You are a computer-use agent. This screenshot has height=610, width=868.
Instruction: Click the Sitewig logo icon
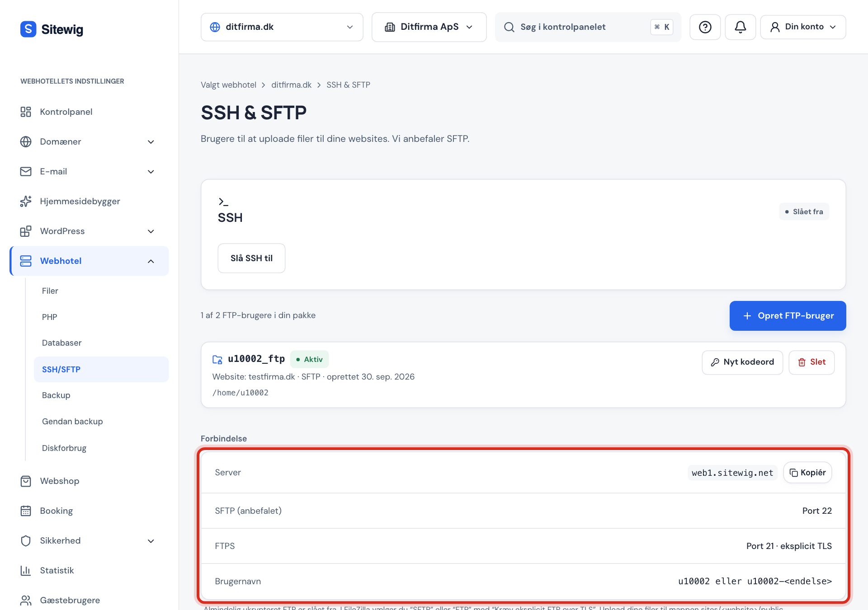tap(28, 29)
